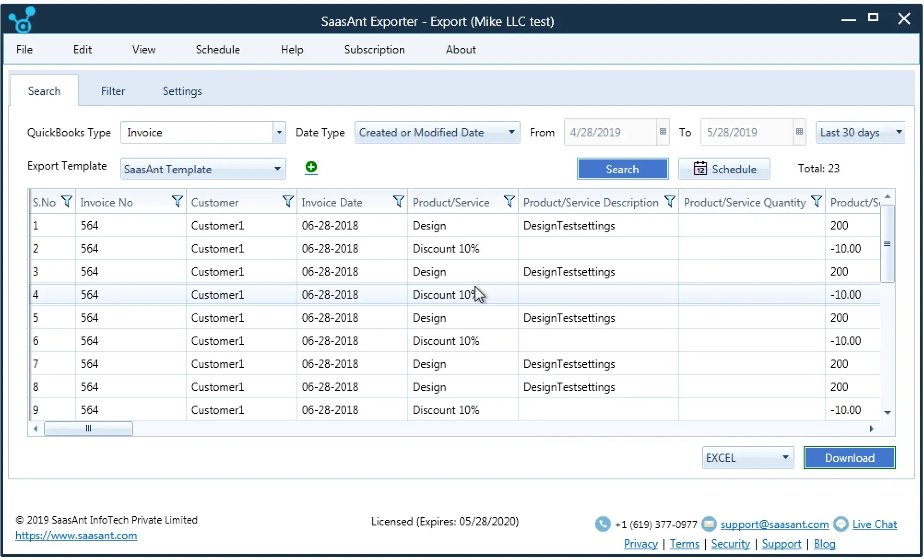Filter the Product/Service Description column
This screenshot has width=924, height=560.
[x=670, y=201]
